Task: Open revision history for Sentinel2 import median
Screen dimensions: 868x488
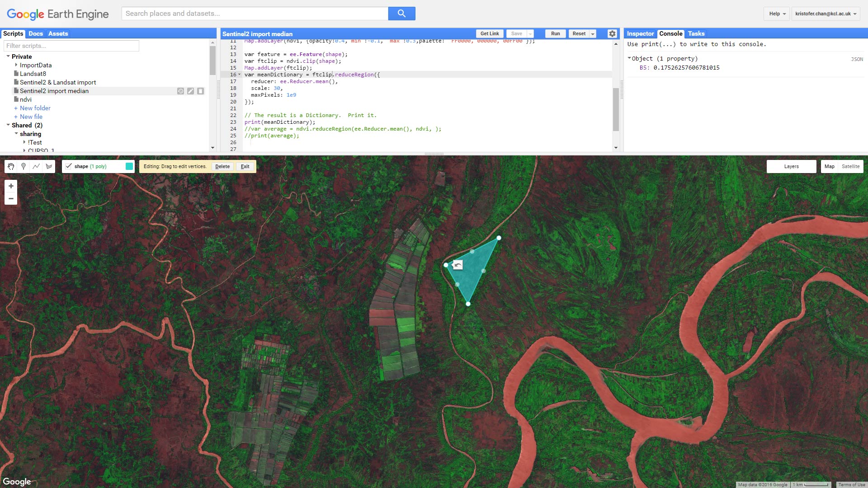Action: (180, 91)
